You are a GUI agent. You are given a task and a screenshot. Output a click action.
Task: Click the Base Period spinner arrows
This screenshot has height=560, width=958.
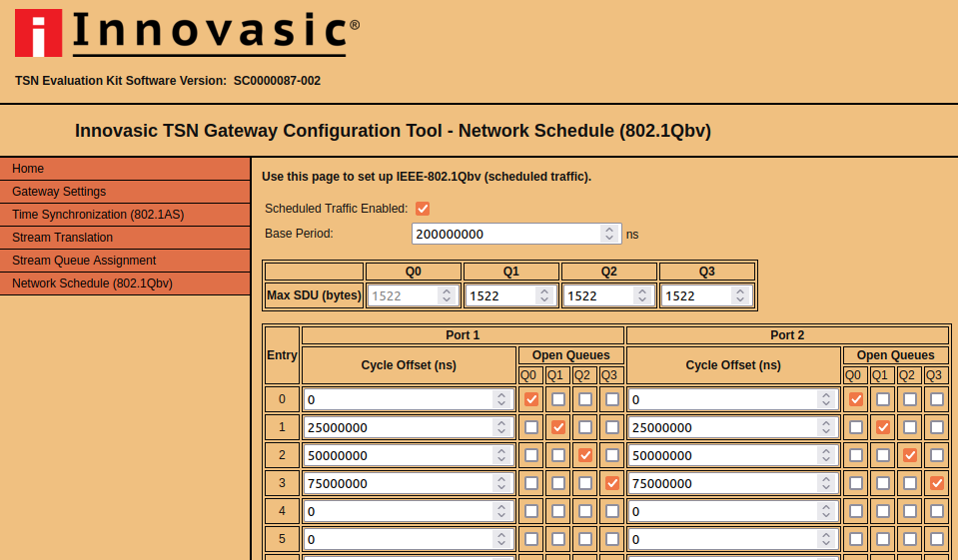click(x=609, y=234)
